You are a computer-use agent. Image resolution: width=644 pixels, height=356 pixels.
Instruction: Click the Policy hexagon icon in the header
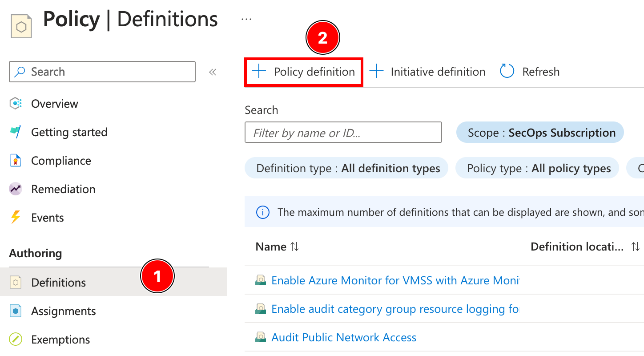click(20, 25)
